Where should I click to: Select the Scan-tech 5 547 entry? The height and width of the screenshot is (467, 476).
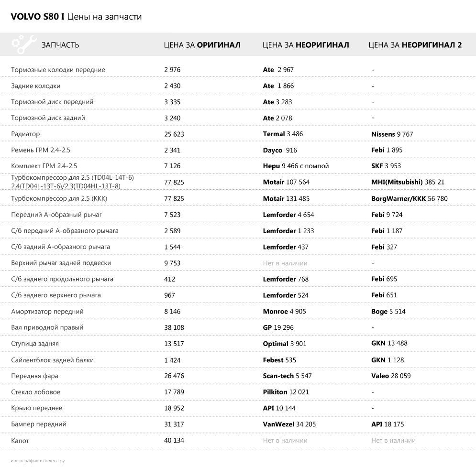[287, 376]
